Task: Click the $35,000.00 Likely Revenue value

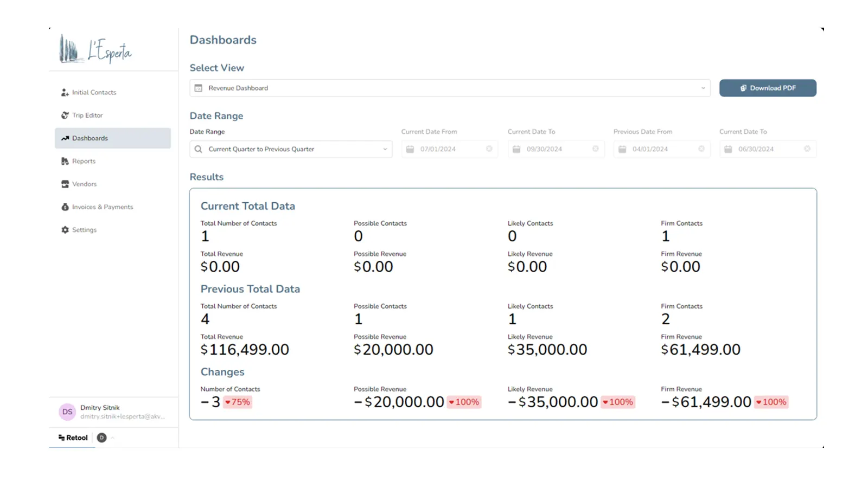Action: [547, 350]
